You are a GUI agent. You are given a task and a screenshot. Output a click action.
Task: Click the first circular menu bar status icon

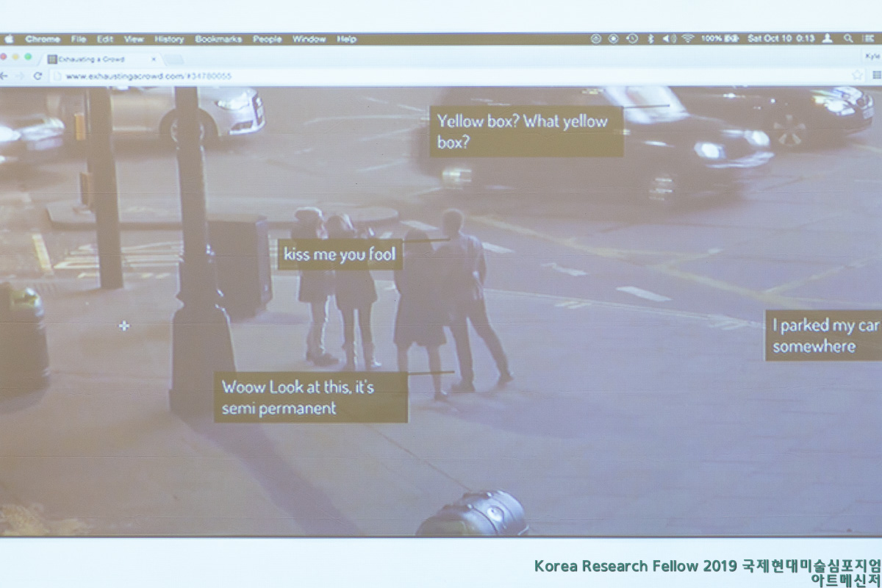(x=596, y=39)
